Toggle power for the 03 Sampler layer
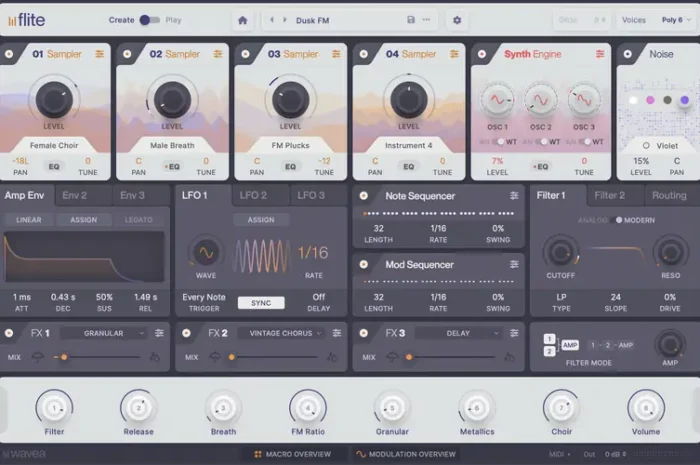The image size is (700, 465). tap(245, 54)
